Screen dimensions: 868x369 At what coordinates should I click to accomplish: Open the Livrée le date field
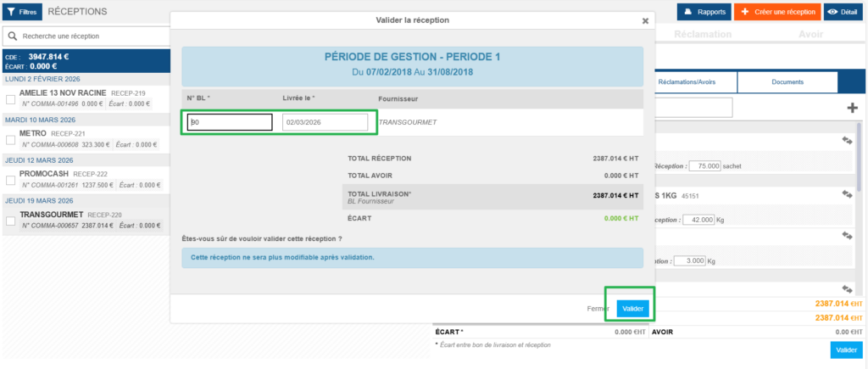[325, 123]
